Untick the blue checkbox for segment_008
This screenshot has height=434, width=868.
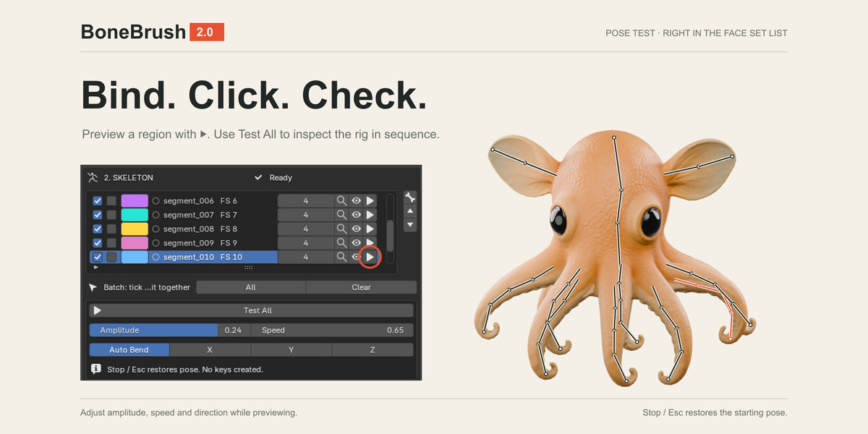[98, 229]
